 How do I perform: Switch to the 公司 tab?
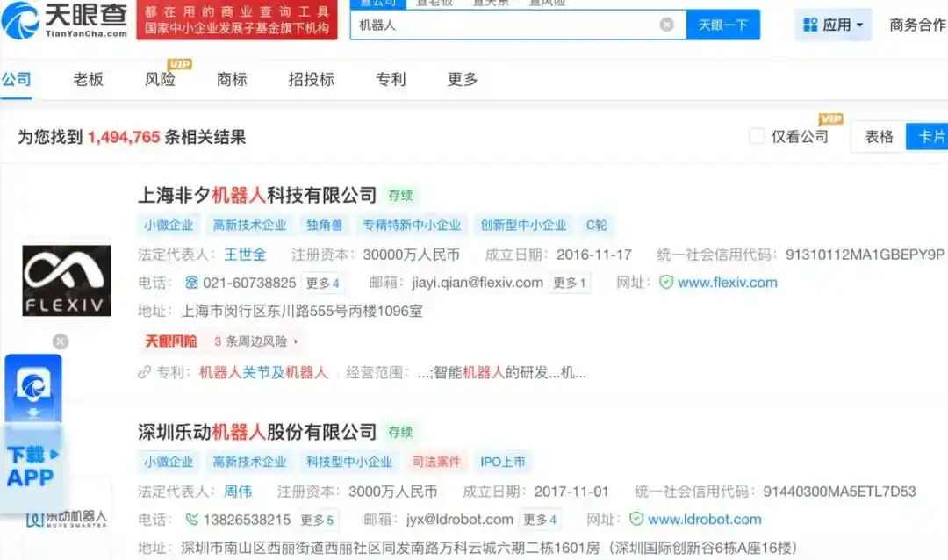coord(16,79)
